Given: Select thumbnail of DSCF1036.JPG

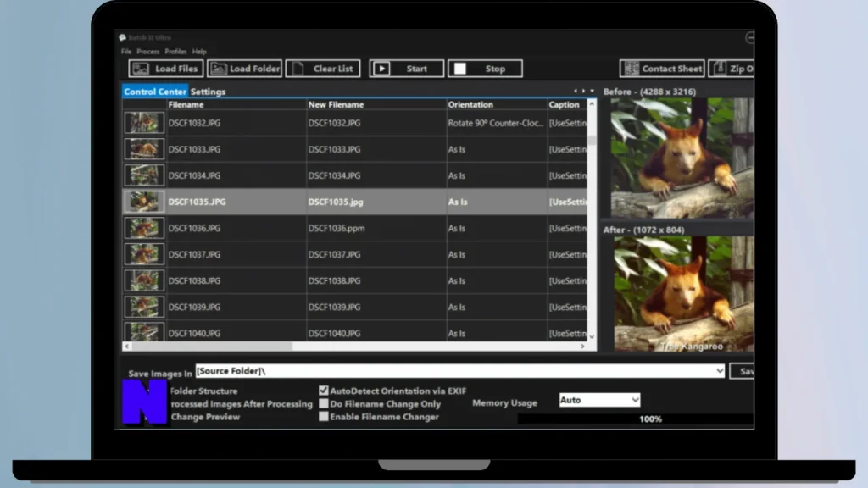Looking at the screenshot, I should click(144, 228).
